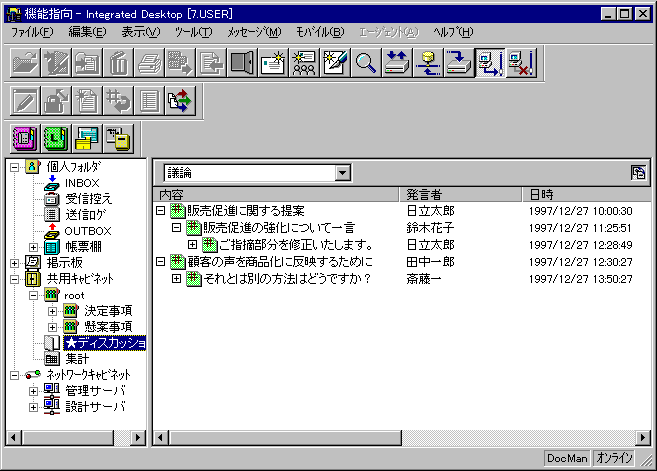Select 受信控え in the folder tree

[x=88, y=199]
